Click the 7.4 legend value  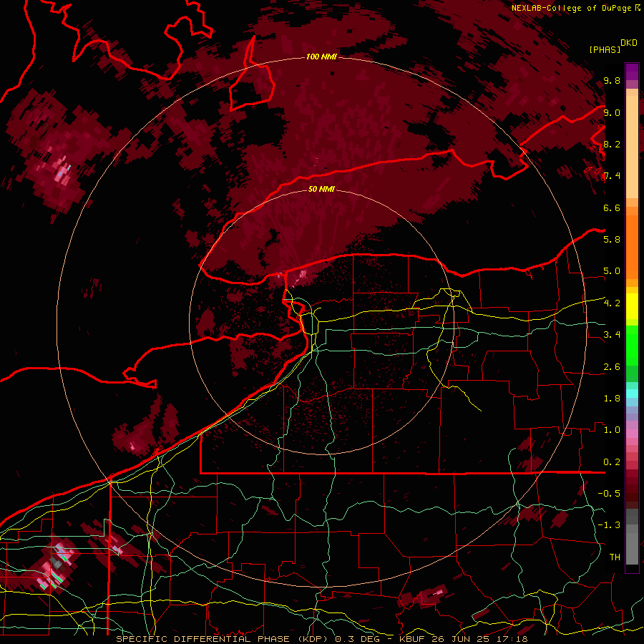612,176
